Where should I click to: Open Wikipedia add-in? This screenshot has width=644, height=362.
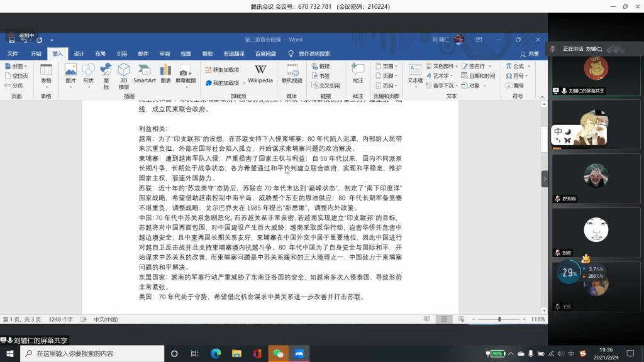pyautogui.click(x=260, y=73)
